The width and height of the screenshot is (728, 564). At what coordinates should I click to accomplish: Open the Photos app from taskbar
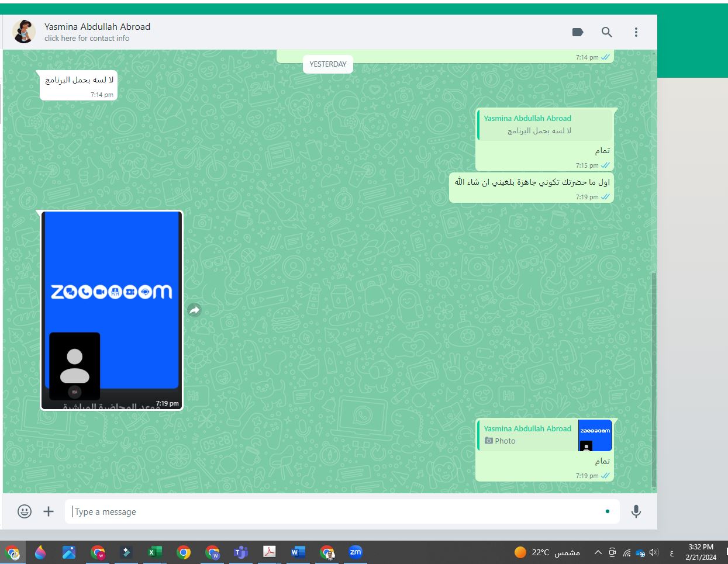tap(69, 552)
